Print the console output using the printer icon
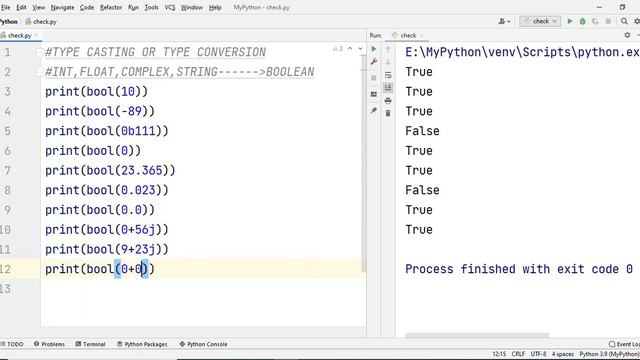 tap(388, 101)
